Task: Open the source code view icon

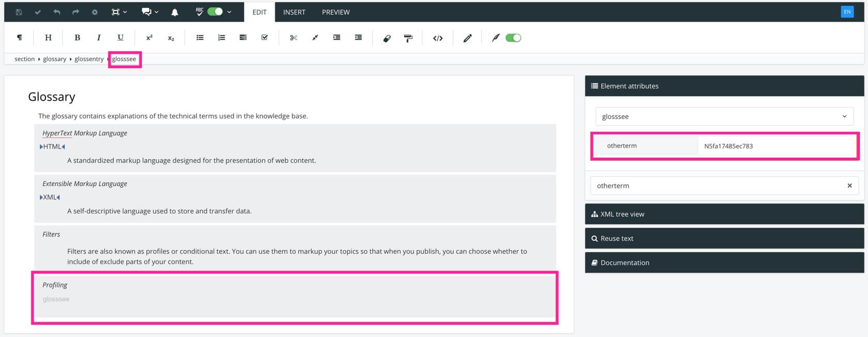Action: tap(438, 38)
